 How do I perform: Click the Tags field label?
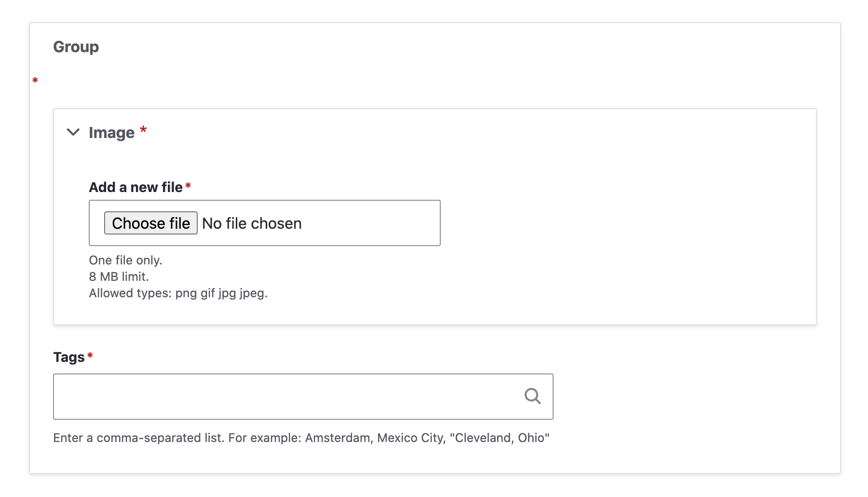(x=69, y=357)
